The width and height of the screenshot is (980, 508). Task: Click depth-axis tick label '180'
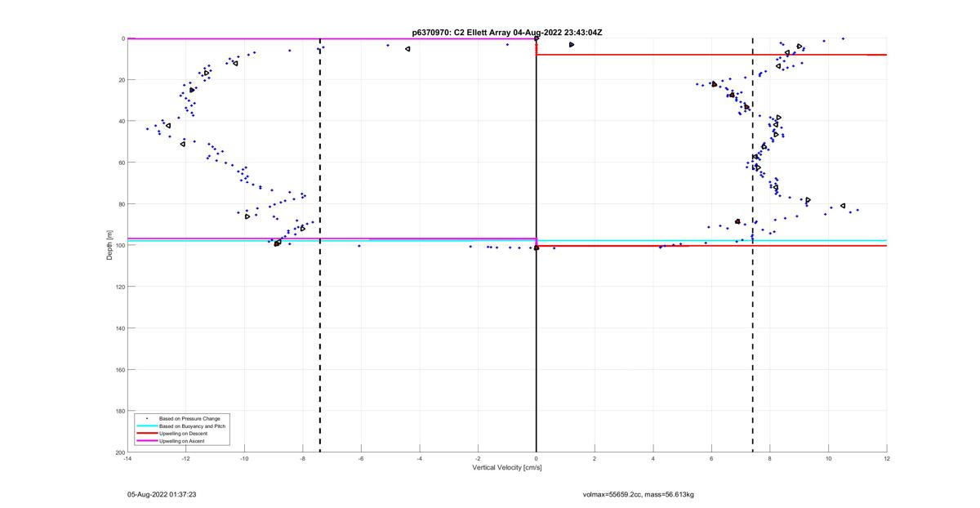(120, 411)
